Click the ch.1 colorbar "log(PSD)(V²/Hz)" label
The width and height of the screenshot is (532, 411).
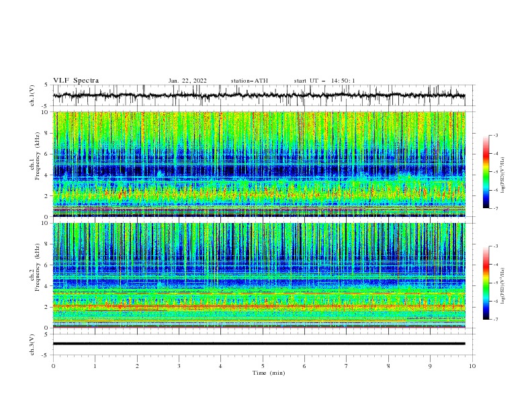click(x=503, y=175)
